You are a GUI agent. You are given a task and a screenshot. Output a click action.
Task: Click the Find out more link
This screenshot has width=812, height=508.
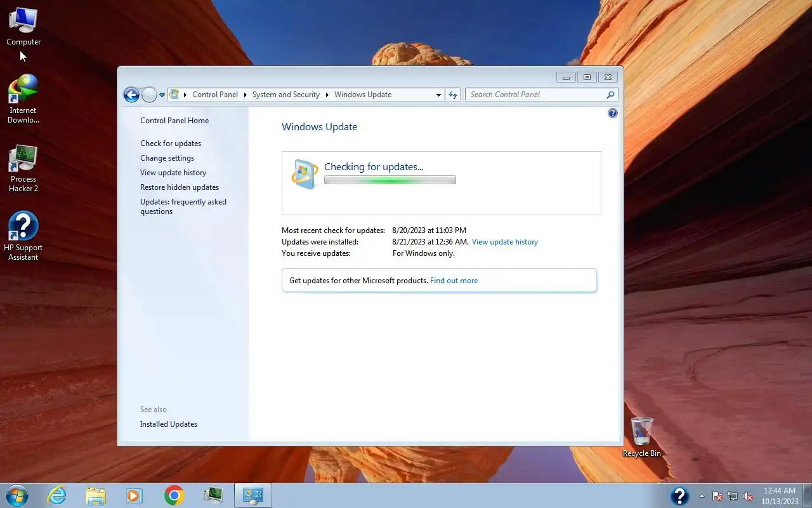[x=454, y=281]
